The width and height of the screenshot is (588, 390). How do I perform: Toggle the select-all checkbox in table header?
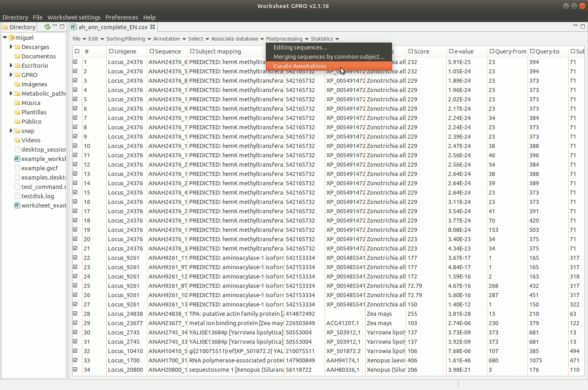pyautogui.click(x=77, y=51)
